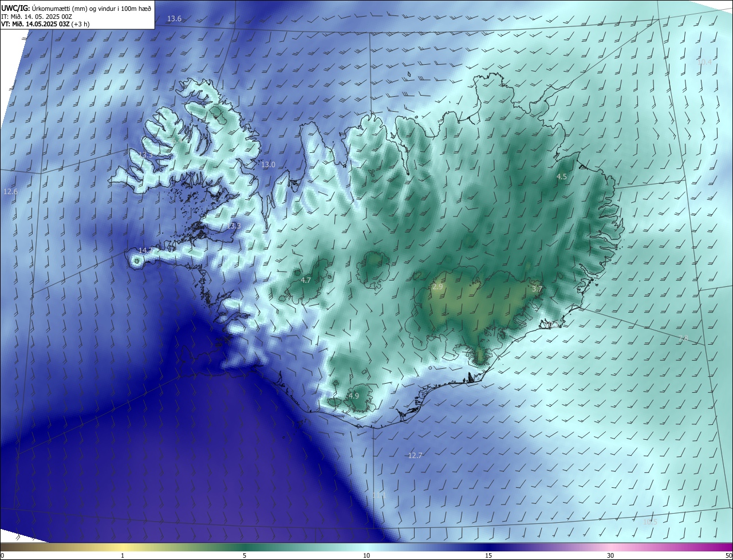This screenshot has height=560, width=733.
Task: Click the map title 'Úrkomumætti (mm) og vindur í 100m hæð'
Action: click(x=92, y=7)
